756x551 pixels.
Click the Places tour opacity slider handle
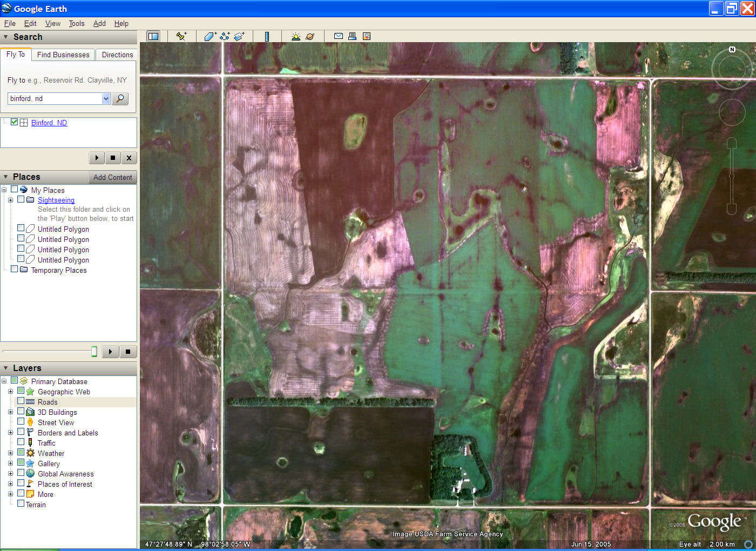(x=94, y=352)
